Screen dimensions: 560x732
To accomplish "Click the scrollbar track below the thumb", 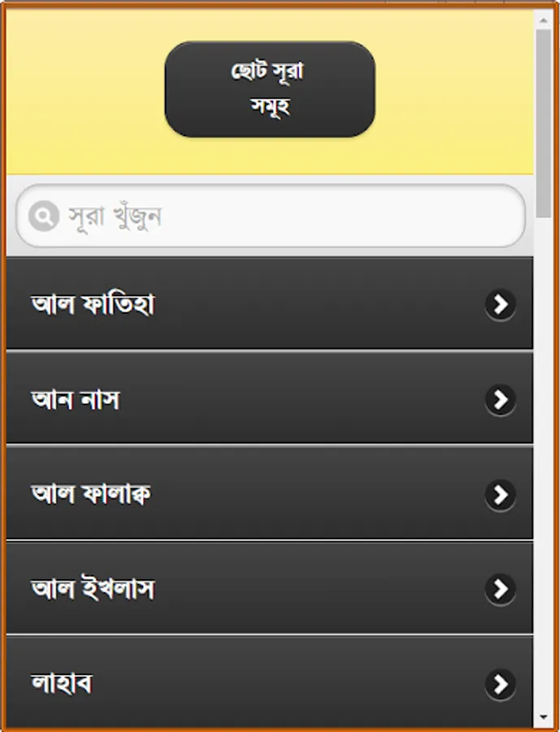I will pos(543,462).
